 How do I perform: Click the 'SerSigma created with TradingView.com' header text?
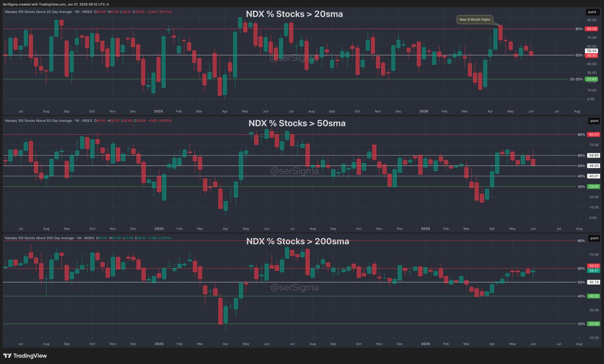[56, 4]
